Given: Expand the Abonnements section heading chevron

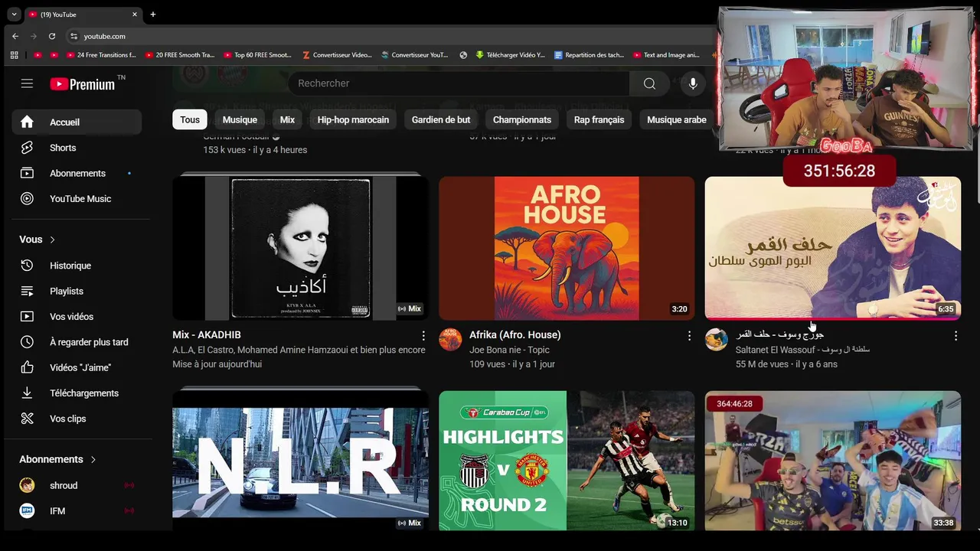Looking at the screenshot, I should tap(93, 460).
